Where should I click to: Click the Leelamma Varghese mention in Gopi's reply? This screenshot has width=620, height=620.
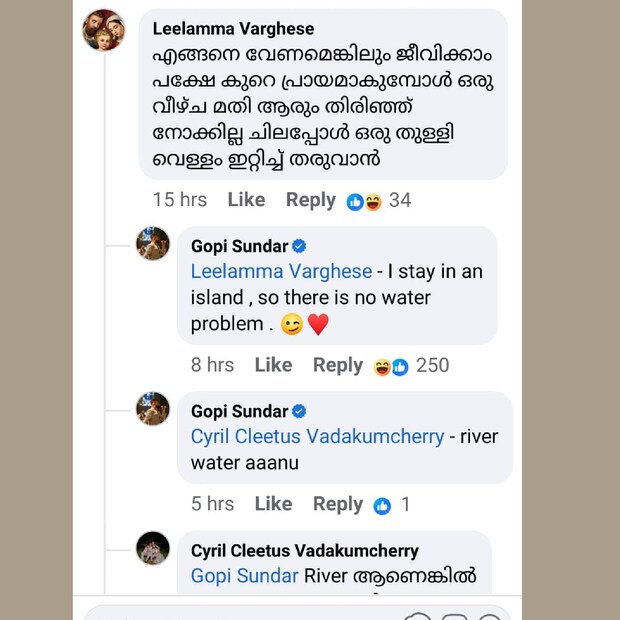click(280, 272)
